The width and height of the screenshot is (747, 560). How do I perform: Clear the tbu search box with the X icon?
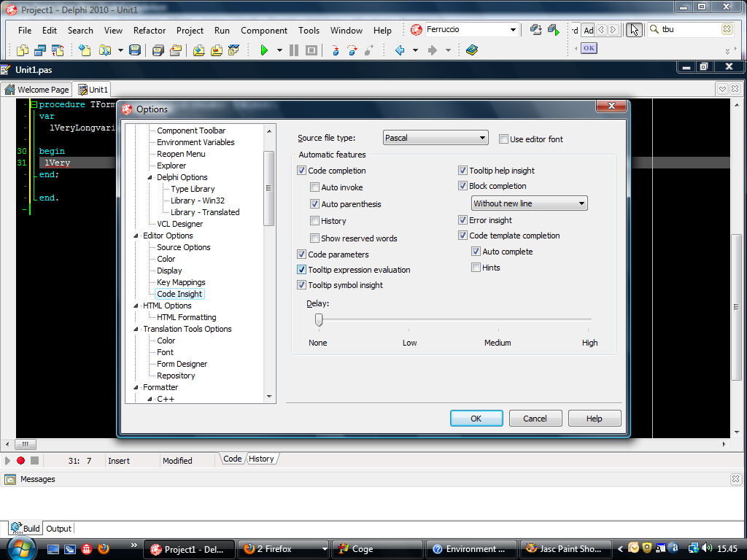pyautogui.click(x=727, y=29)
